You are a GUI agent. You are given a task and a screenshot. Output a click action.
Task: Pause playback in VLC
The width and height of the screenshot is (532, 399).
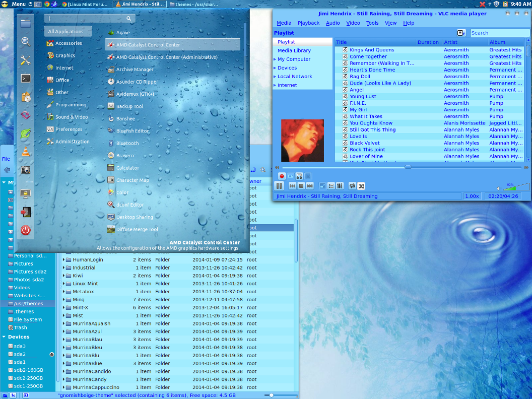pyautogui.click(x=279, y=186)
